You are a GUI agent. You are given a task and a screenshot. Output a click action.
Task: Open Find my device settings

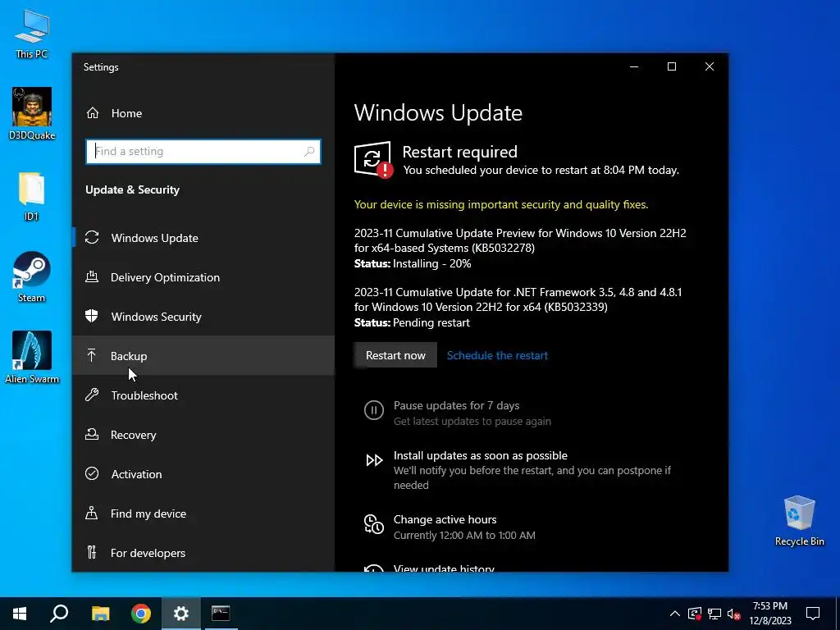click(x=203, y=514)
